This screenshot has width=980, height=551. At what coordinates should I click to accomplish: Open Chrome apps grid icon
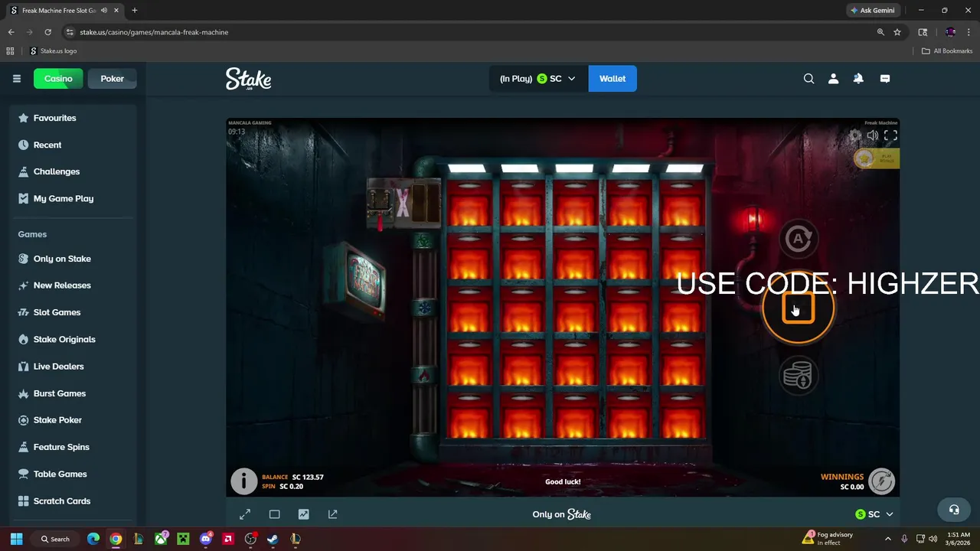tap(10, 51)
